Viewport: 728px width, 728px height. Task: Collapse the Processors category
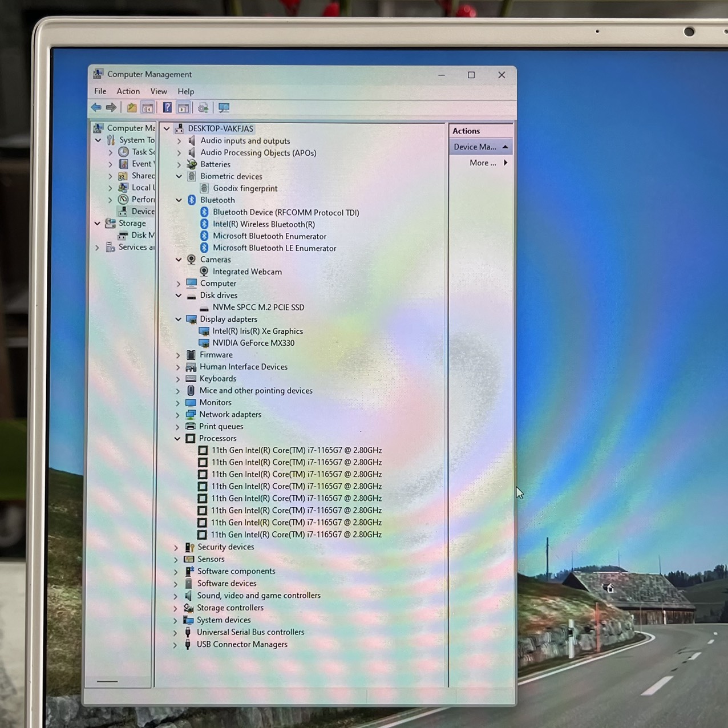pos(177,439)
